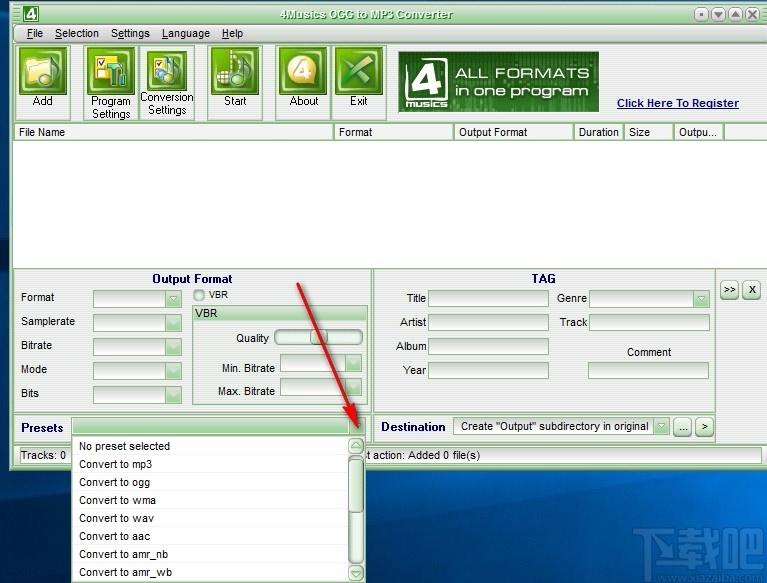This screenshot has width=767, height=583.
Task: Expand the Bitrate dropdown
Action: coord(173,347)
